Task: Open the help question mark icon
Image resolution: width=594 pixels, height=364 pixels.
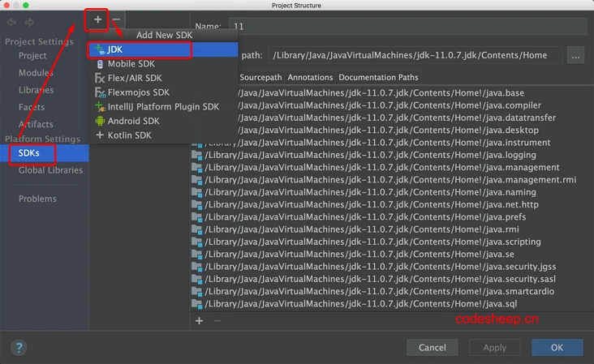Action: [x=18, y=347]
